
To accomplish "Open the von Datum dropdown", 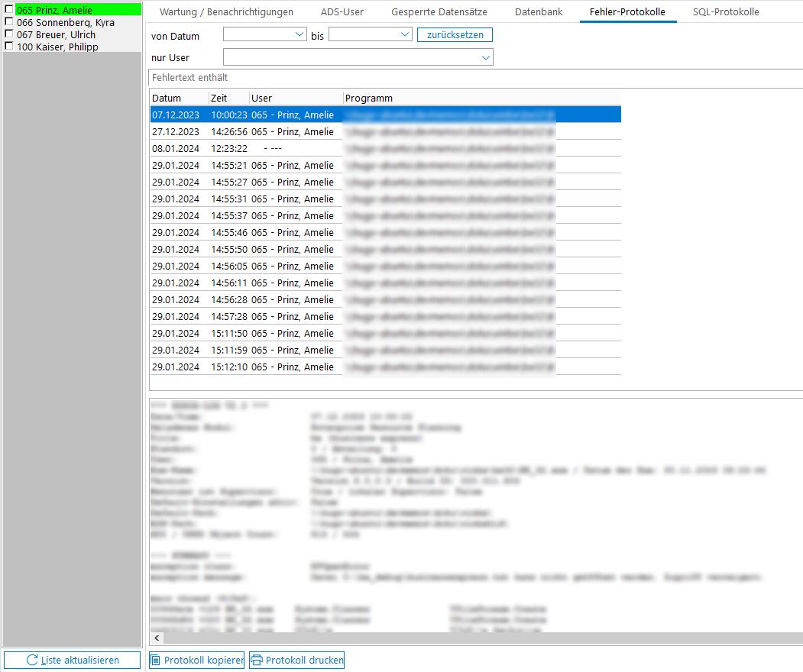I will [300, 35].
